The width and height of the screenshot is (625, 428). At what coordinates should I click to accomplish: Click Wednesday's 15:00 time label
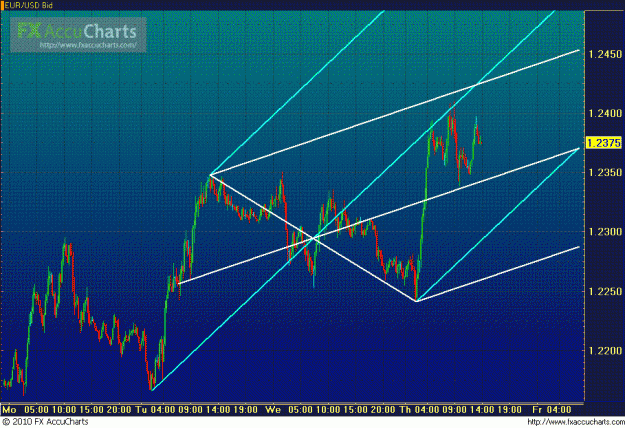click(355, 410)
